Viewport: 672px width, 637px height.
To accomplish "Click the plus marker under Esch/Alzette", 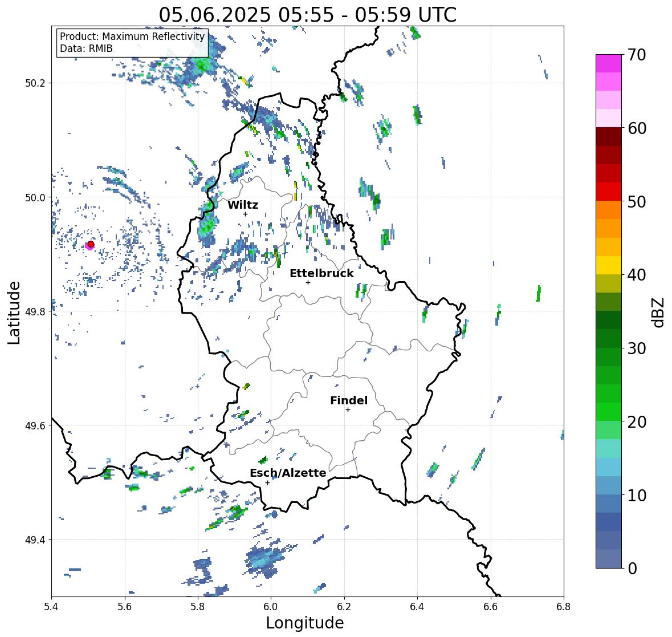I will pos(267,482).
